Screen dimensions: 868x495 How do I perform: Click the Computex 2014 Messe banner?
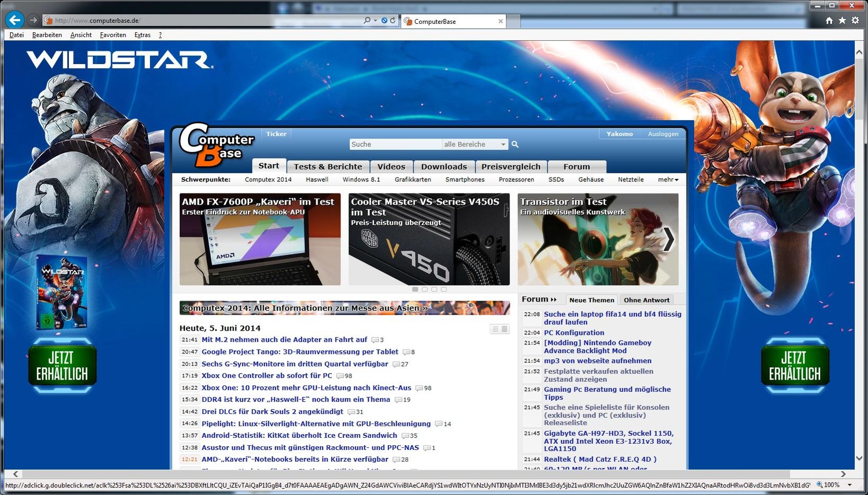click(x=345, y=308)
